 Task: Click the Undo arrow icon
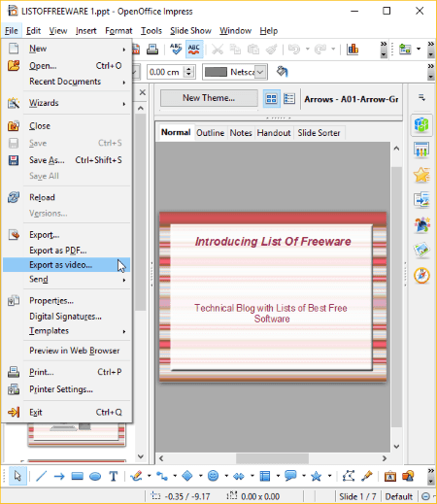[x=294, y=50]
